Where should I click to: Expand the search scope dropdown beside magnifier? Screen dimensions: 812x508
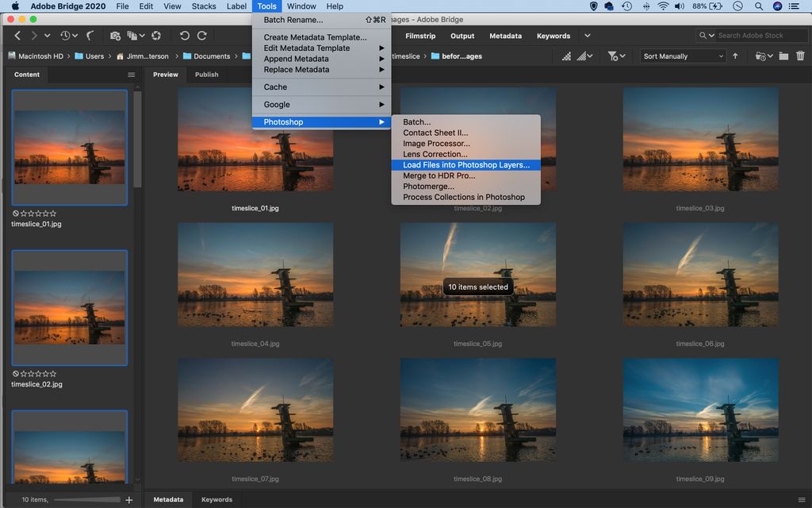tap(712, 35)
